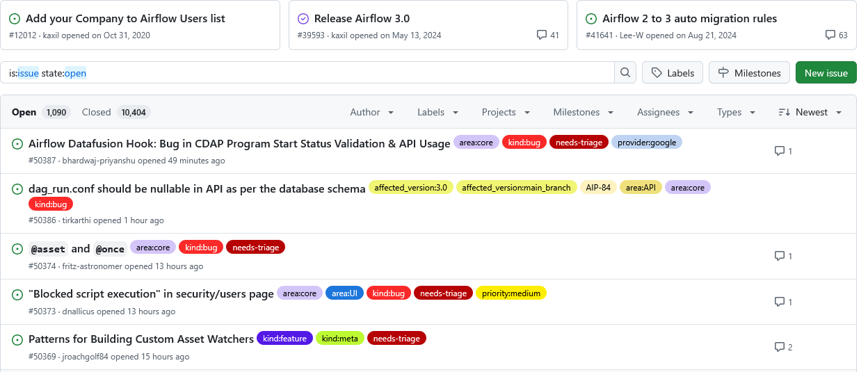Click the kind:meta label
Viewport: 868px width, 372px height.
pyautogui.click(x=340, y=339)
